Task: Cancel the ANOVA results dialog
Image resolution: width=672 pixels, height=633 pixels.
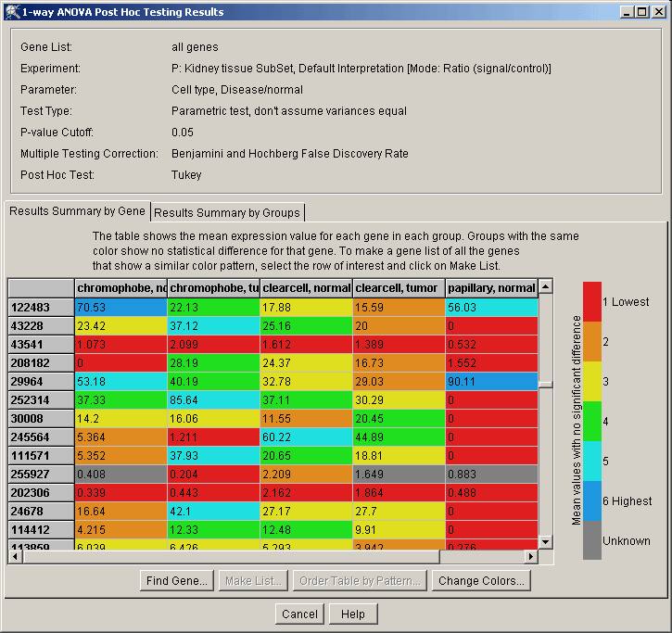Action: click(x=299, y=614)
